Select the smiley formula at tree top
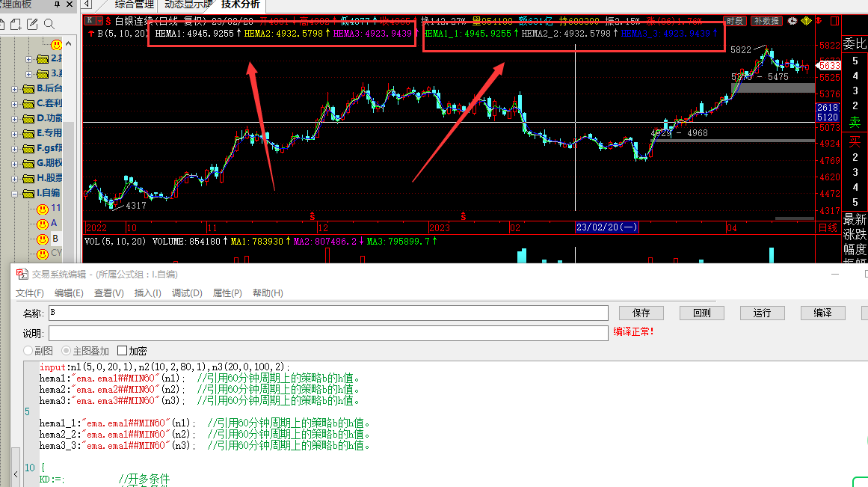 click(57, 45)
